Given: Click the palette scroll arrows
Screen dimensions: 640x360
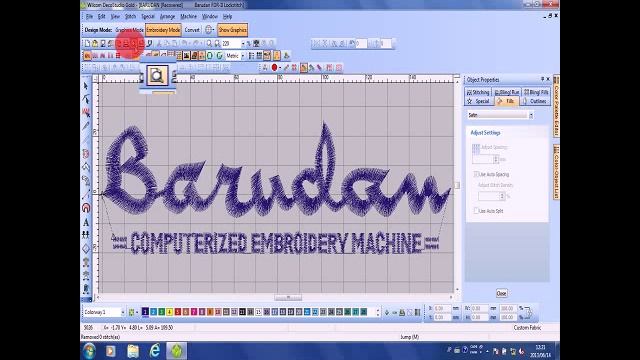Looking at the screenshot, I should 378,312.
